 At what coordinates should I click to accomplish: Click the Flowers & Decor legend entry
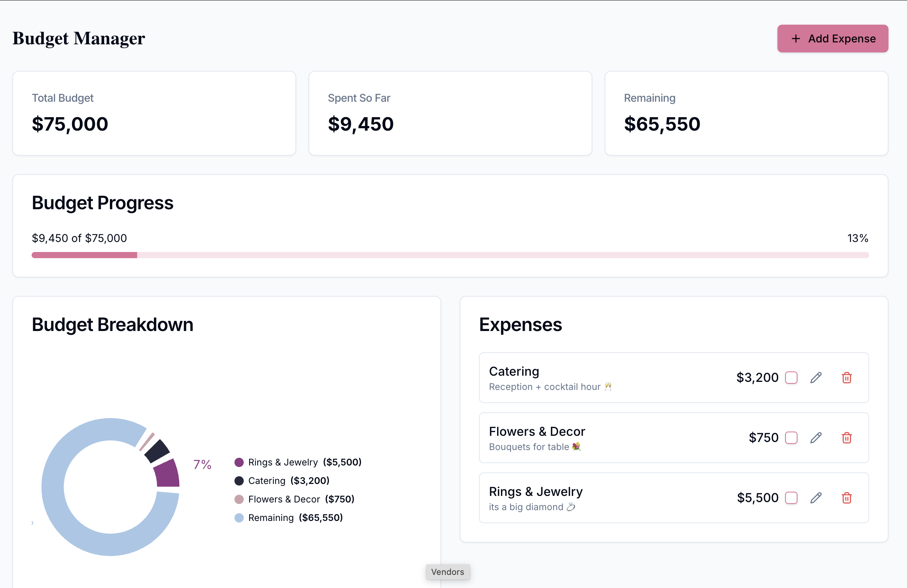point(295,499)
